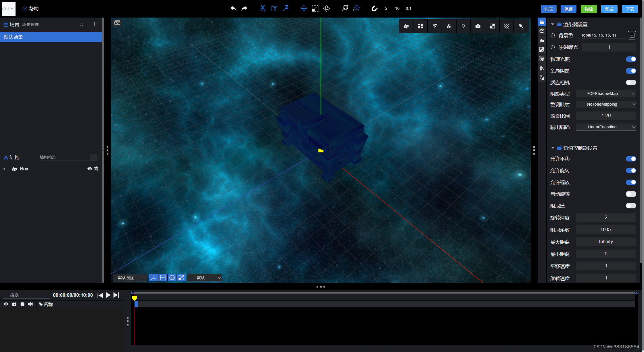Image resolution: width=644 pixels, height=352 pixels.
Task: Click the magic wand effects icon
Action: tap(521, 26)
